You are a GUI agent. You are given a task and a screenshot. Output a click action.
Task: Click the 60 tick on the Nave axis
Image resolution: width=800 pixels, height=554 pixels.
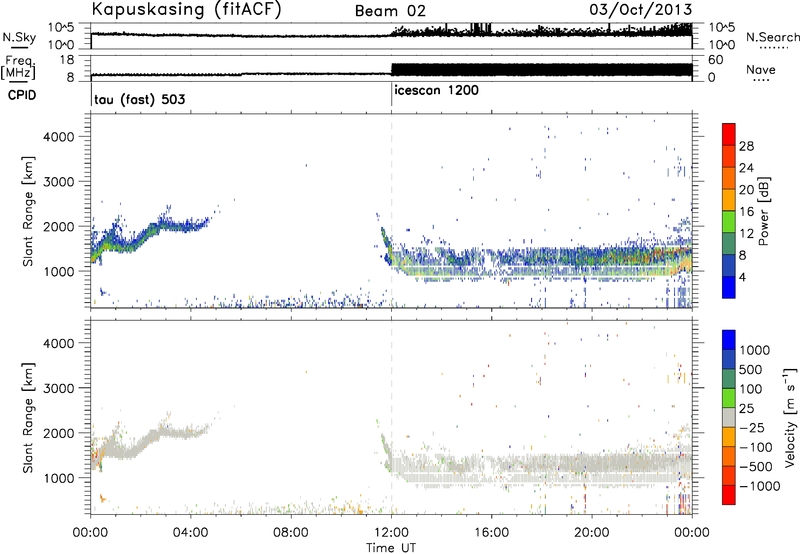pyautogui.click(x=716, y=60)
